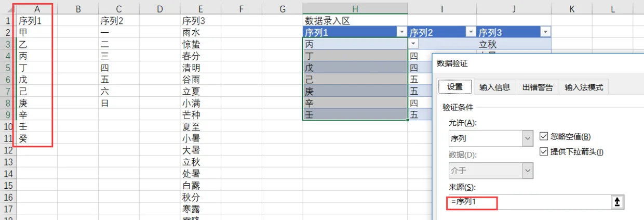Viewport: 644px width, 220px height.
Task: Click cell J3 containing 立秋 in the entry table
Action: coord(514,44)
